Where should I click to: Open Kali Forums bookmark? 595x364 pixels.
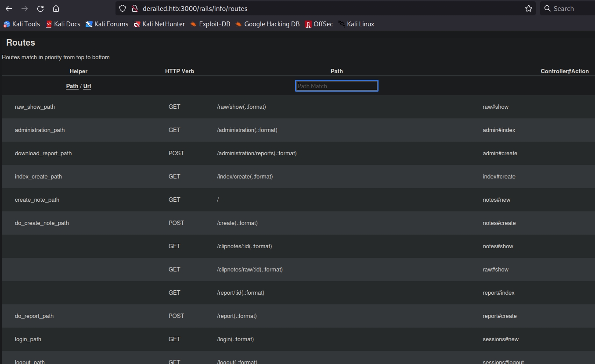(107, 24)
